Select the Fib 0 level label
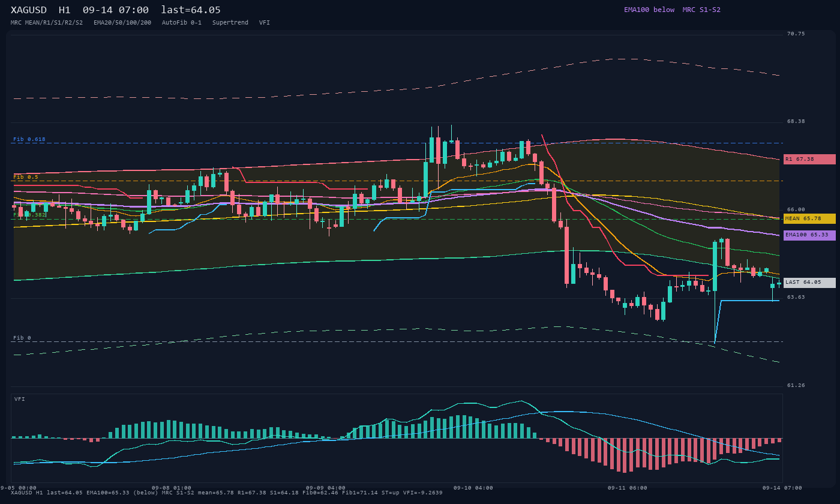This screenshot has height=504, width=840. pos(22,338)
